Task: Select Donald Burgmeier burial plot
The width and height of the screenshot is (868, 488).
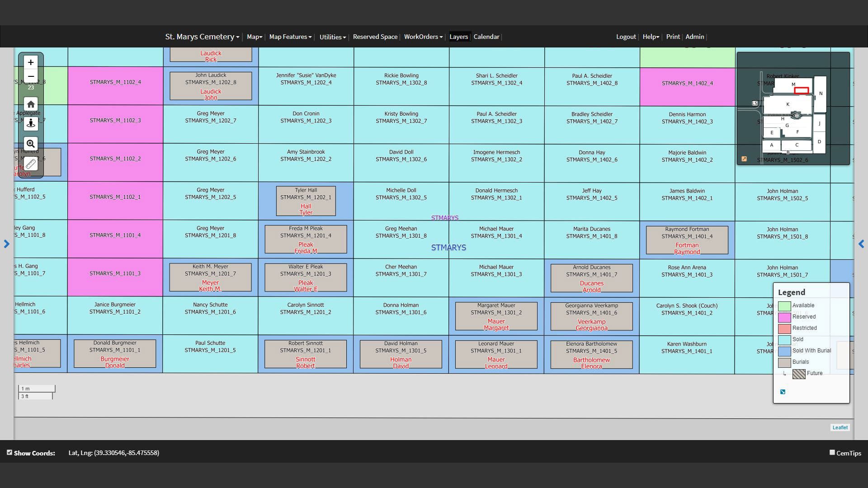Action: tap(115, 354)
